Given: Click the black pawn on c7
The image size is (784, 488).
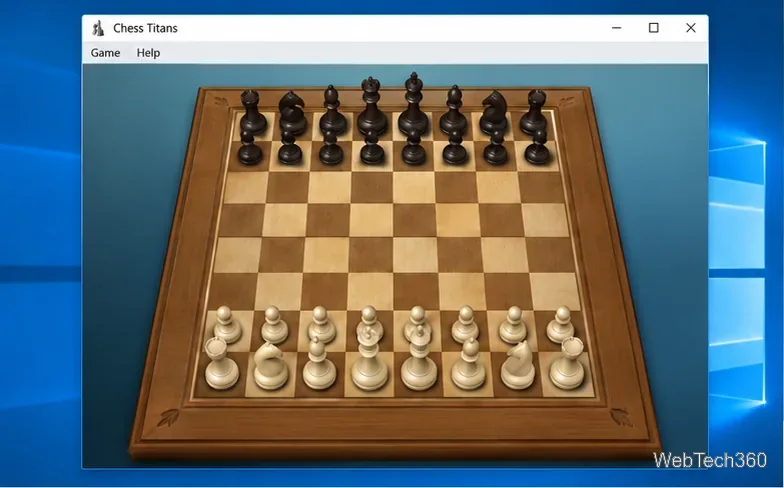Looking at the screenshot, I should pos(331,148).
